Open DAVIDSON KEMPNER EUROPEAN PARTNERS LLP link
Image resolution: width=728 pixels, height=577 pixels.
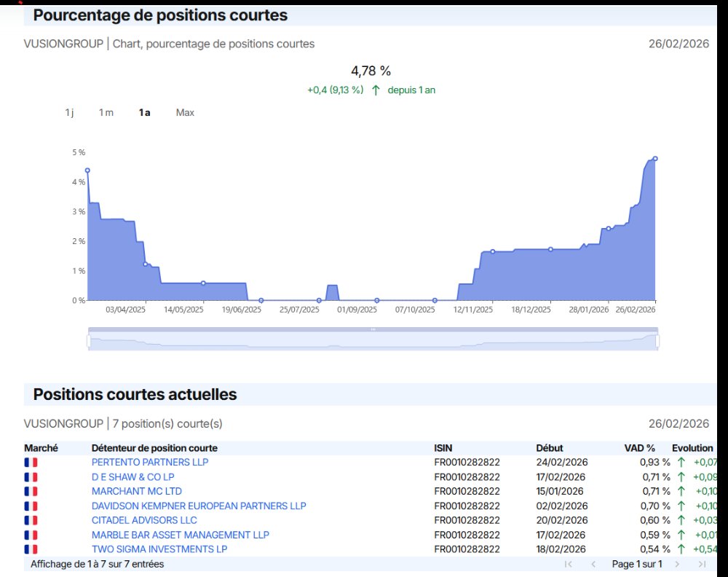pos(199,506)
